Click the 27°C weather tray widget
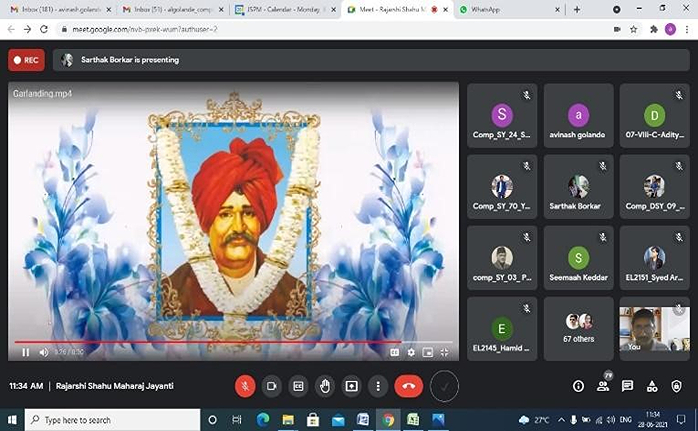The height and width of the screenshot is (431, 698). click(x=534, y=420)
